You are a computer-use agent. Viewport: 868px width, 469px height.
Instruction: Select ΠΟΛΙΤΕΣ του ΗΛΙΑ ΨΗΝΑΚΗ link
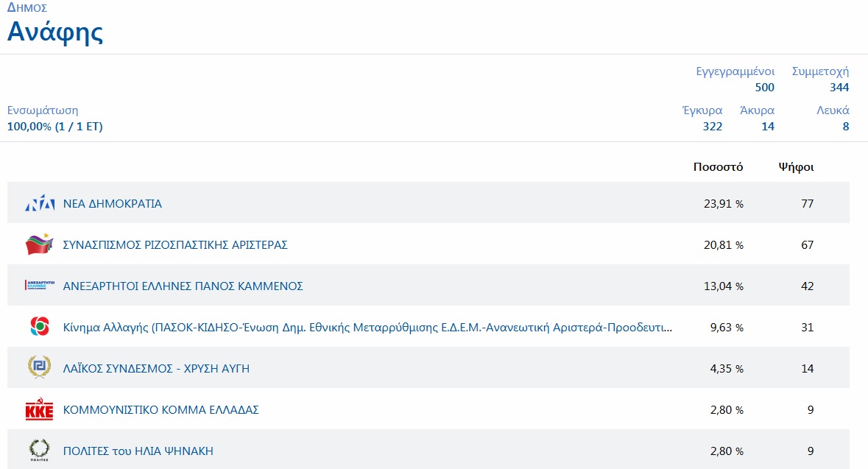138,451
